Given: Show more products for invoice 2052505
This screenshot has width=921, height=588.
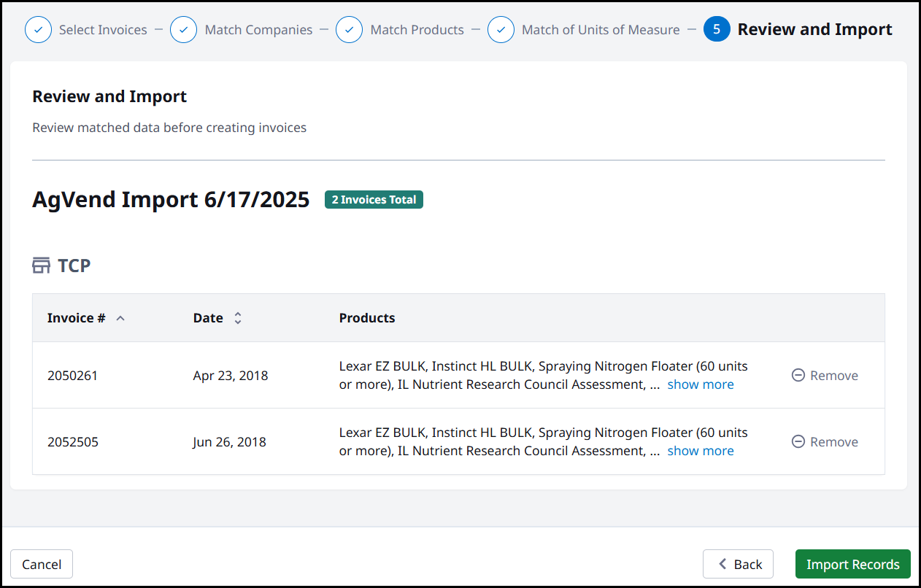Looking at the screenshot, I should point(700,451).
